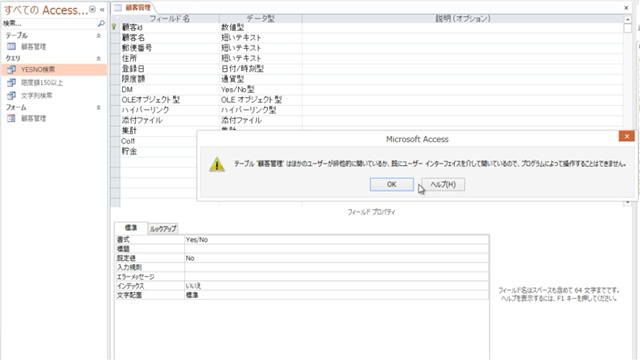
Task: Select the 文字列検索 query icon
Action: coord(11,96)
